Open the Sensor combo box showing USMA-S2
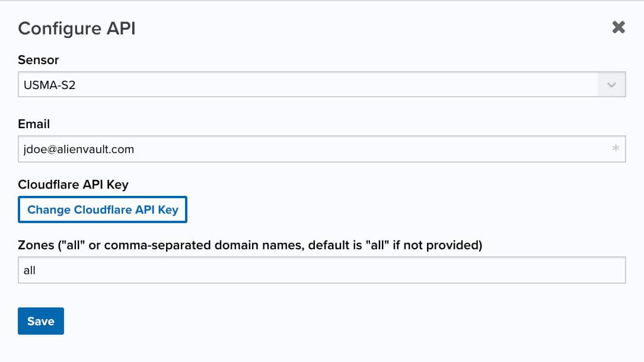 [x=321, y=84]
